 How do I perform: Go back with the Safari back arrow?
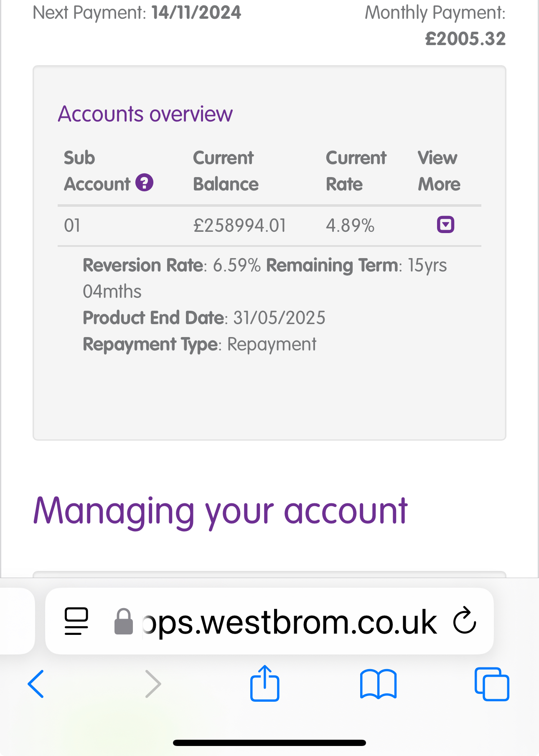click(36, 684)
